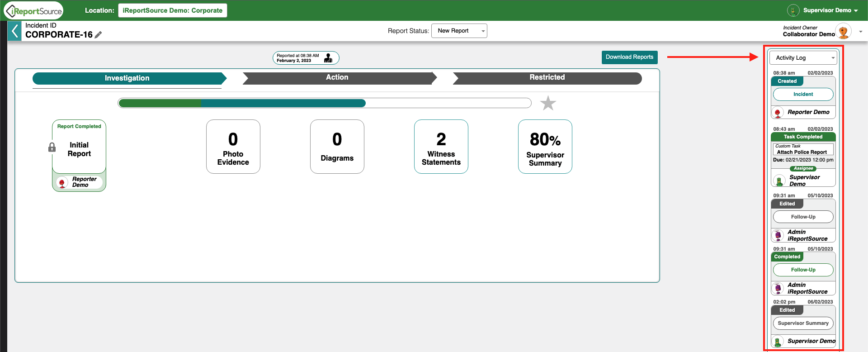
Task: Click Admin avatar in Completed Follow-Up entry
Action: point(778,289)
